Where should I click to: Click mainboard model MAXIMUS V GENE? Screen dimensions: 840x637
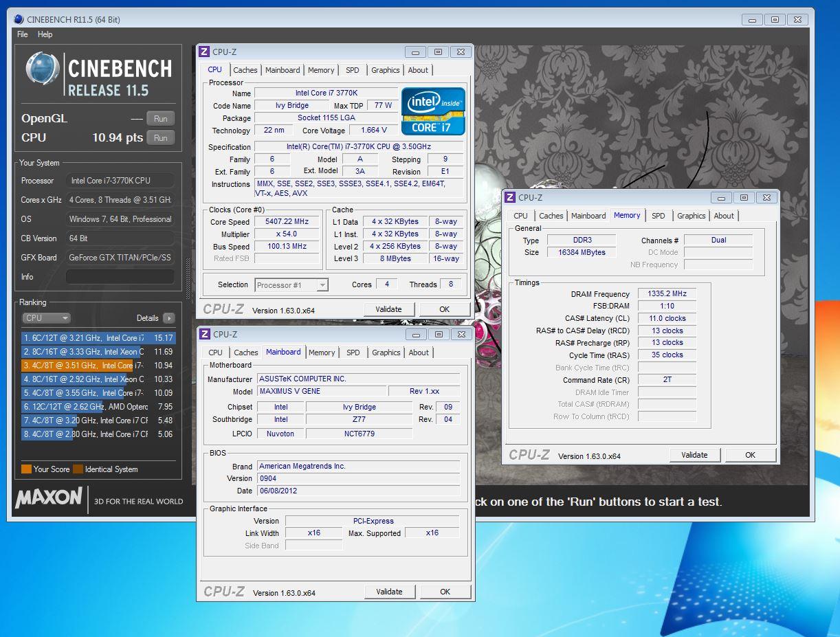[321, 392]
